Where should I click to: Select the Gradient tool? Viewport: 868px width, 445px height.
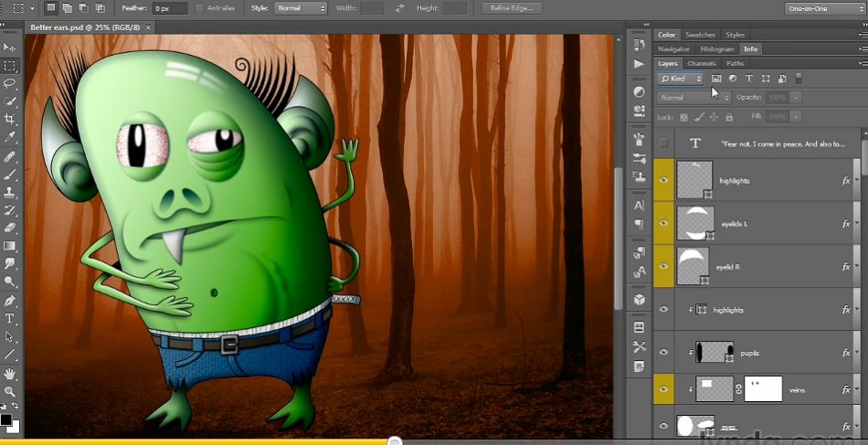point(9,245)
